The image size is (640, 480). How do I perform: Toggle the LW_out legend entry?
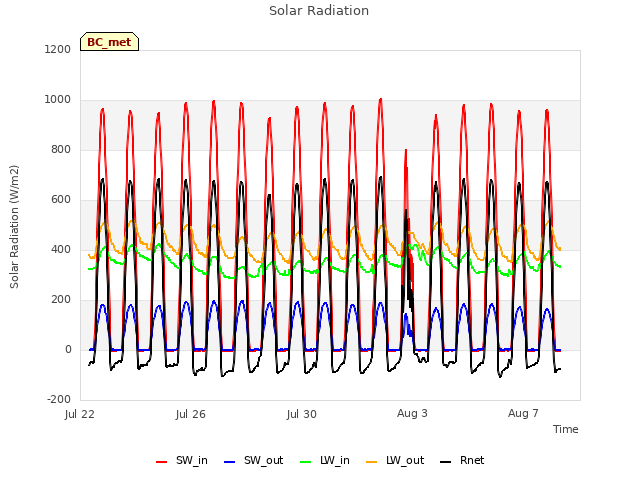tap(395, 461)
